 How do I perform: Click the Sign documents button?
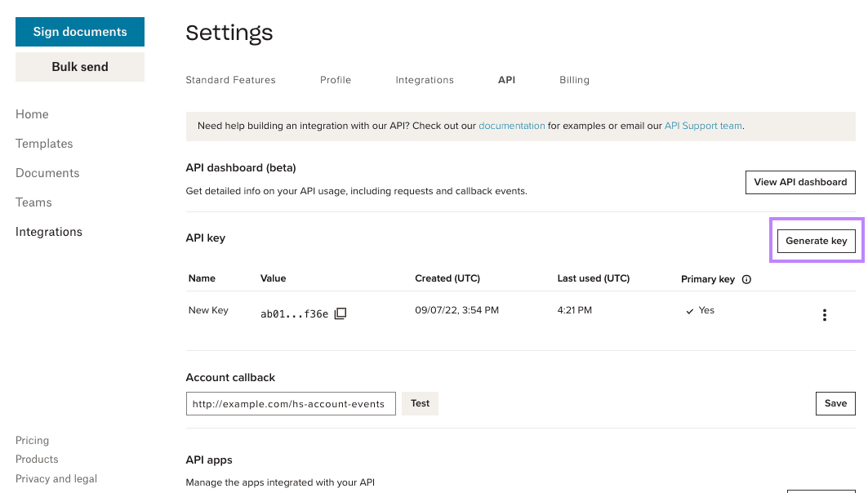79,31
